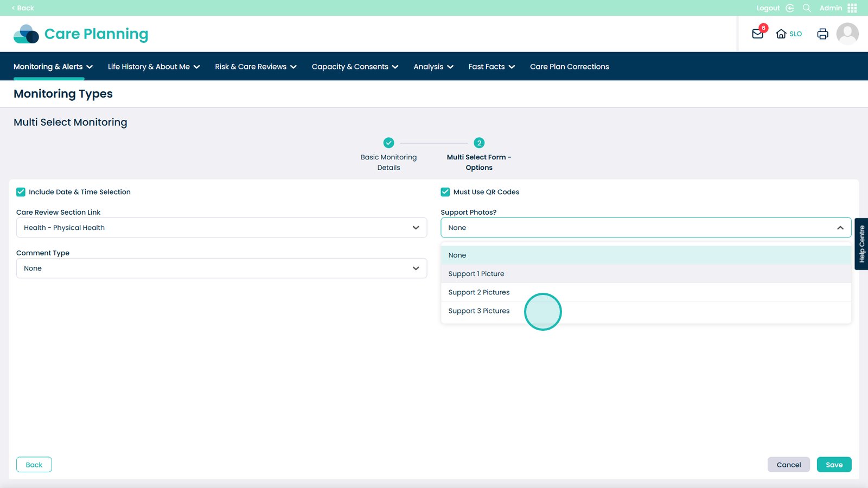Select Support 2 Pictures option

tap(479, 292)
